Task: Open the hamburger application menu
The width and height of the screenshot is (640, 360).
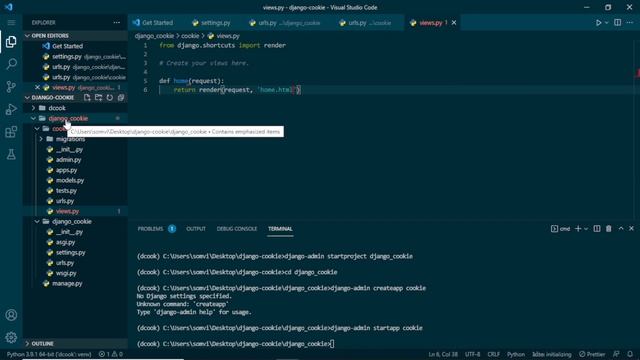Action: click(x=11, y=22)
